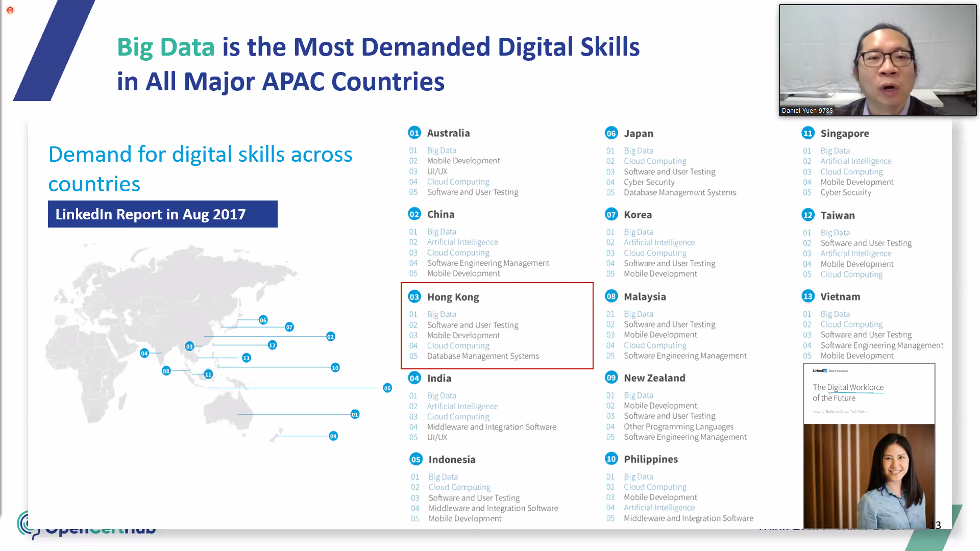Viewport: 980px width, 551px height.
Task: Click Software Engineering Management under Vietnam
Action: pyautogui.click(x=881, y=345)
